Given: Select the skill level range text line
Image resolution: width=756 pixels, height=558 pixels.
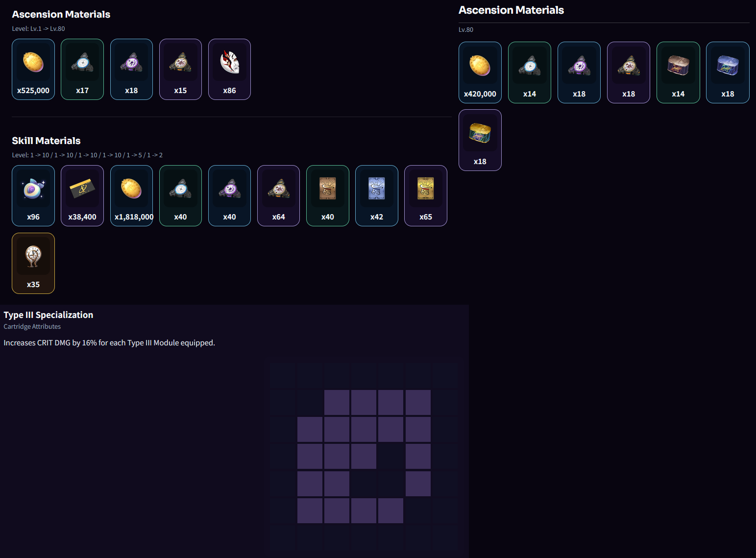Looking at the screenshot, I should (87, 155).
